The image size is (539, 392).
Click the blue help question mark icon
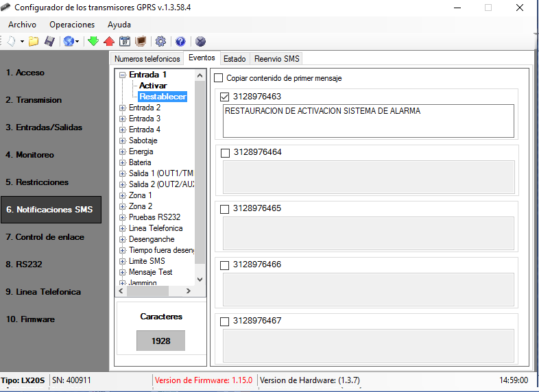click(x=180, y=42)
